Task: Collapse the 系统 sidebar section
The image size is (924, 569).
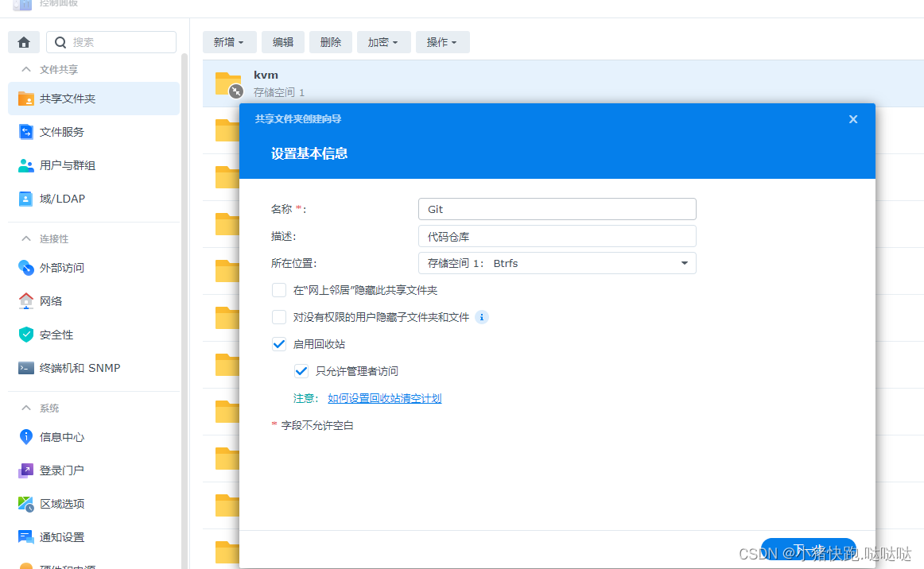Action: pos(27,408)
